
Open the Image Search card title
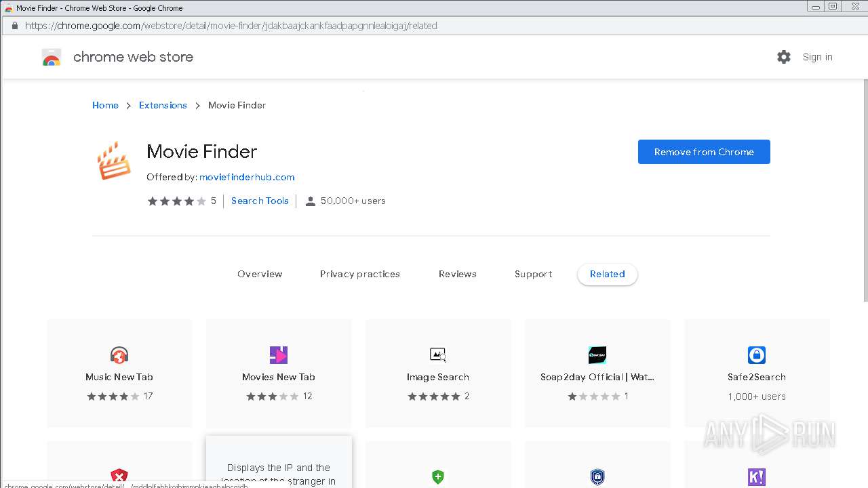point(438,377)
